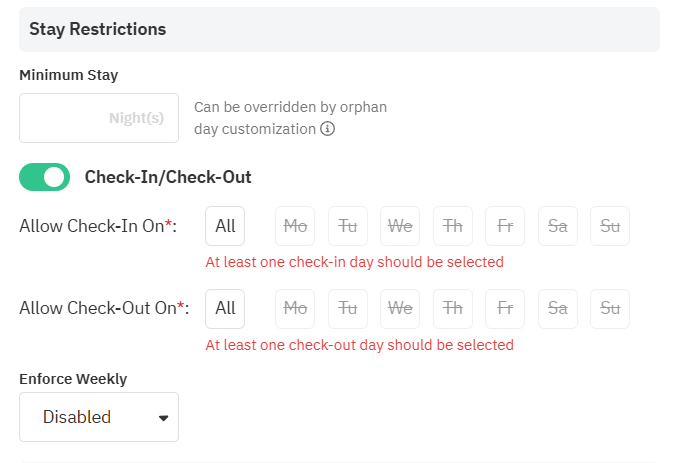Select All for Allow Check-In days

225,226
